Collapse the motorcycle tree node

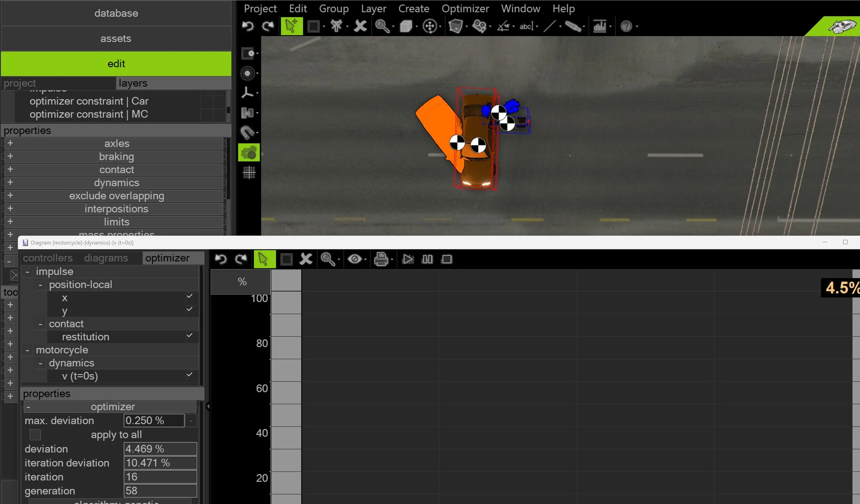28,350
